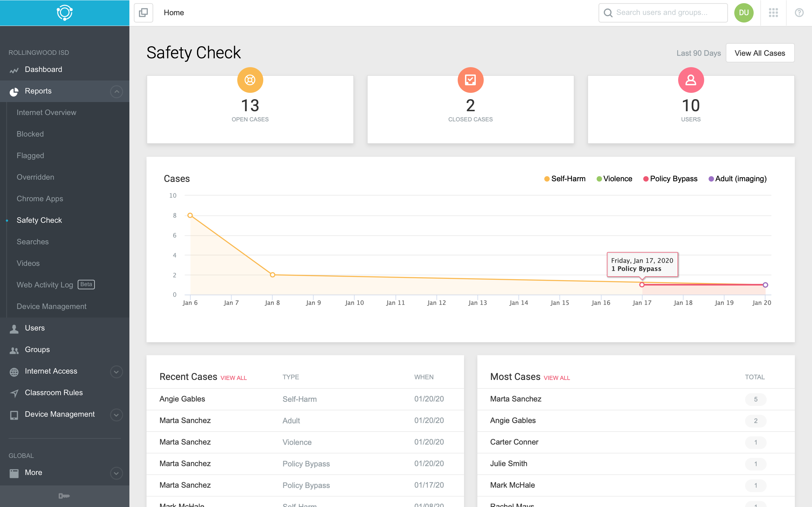812x507 pixels.
Task: Click the apps grid icon
Action: click(773, 13)
